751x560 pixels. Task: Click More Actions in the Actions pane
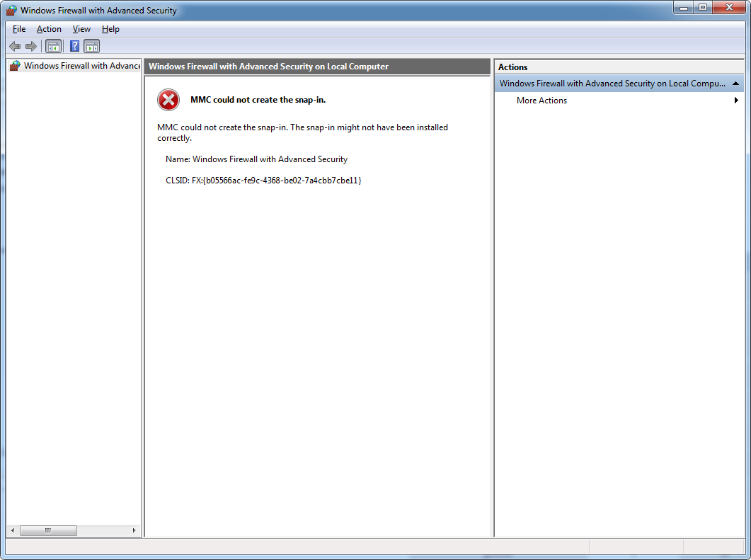(541, 101)
